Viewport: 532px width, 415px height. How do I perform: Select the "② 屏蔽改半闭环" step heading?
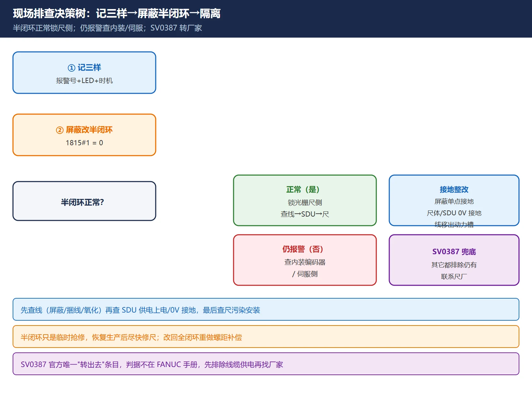[x=84, y=130]
